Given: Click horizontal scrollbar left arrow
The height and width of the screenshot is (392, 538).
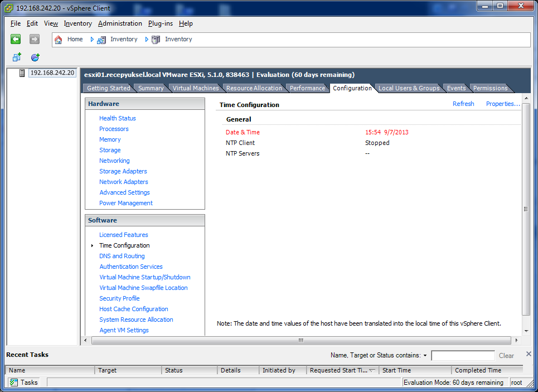Looking at the screenshot, I should coord(86,341).
